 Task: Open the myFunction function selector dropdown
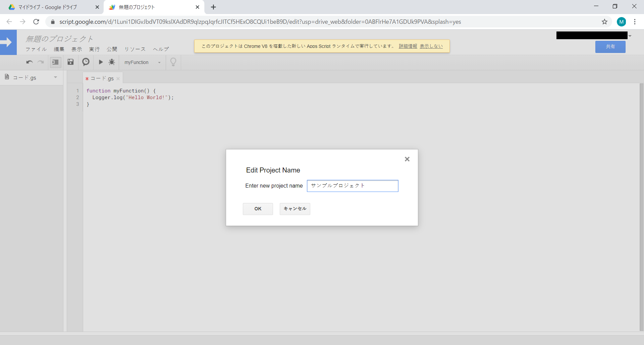click(159, 62)
